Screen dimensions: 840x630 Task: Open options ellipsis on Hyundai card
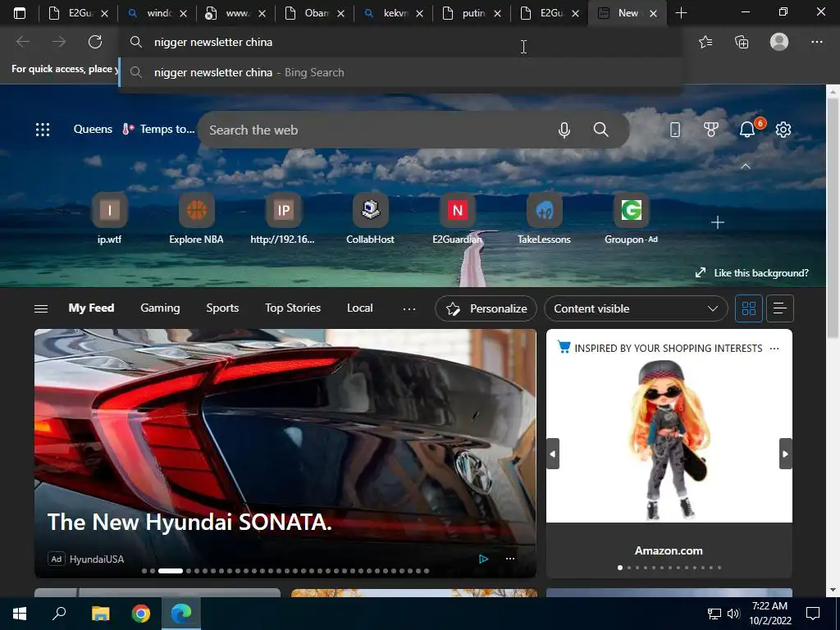click(x=510, y=559)
